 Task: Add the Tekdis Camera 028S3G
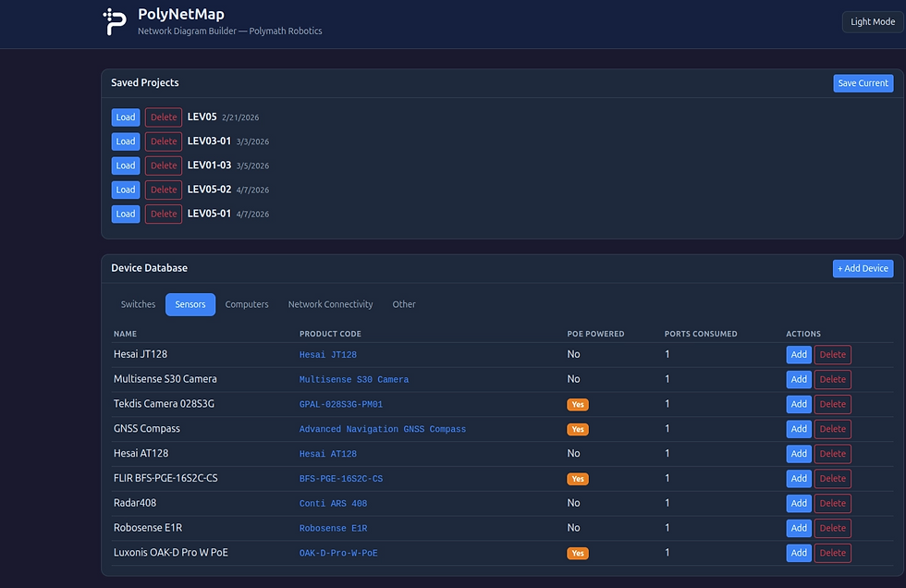point(799,404)
